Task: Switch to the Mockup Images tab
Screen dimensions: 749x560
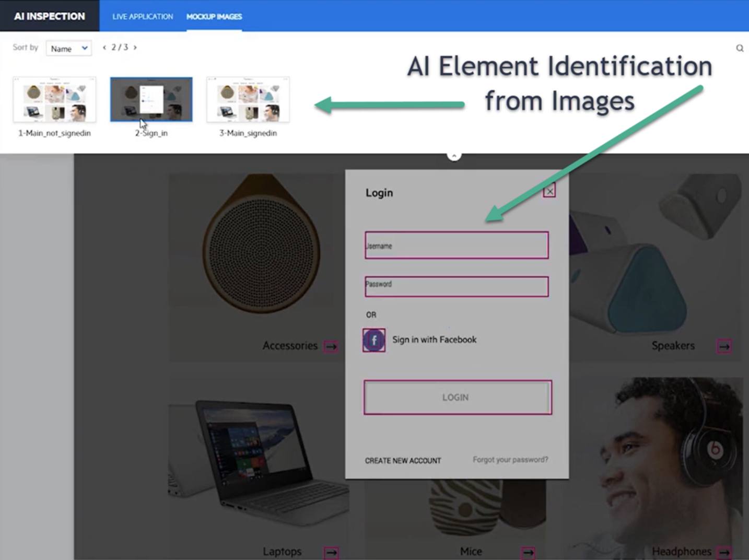Action: pos(214,16)
